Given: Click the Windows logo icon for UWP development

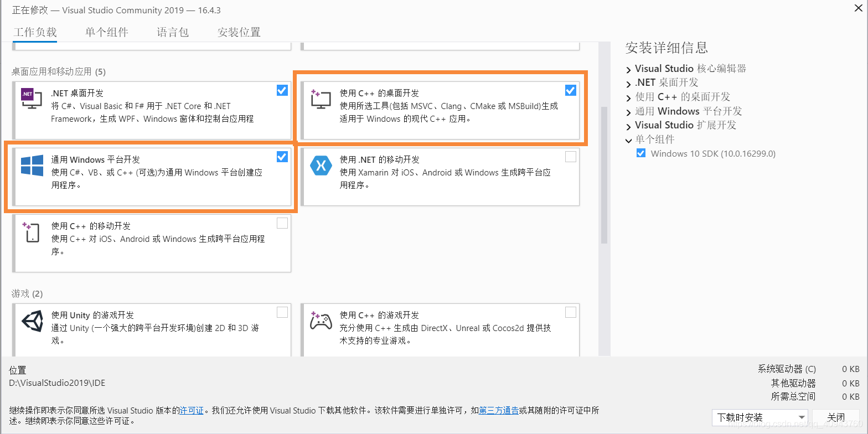Looking at the screenshot, I should point(32,166).
